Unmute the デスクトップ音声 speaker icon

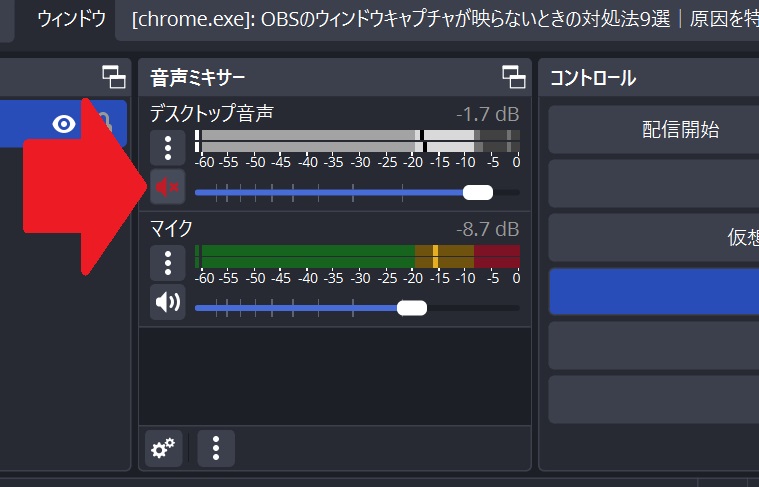(x=167, y=186)
